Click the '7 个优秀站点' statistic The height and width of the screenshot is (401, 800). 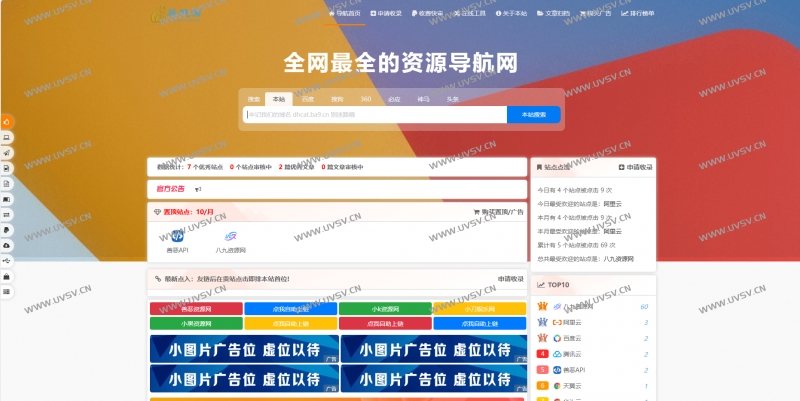click(205, 167)
